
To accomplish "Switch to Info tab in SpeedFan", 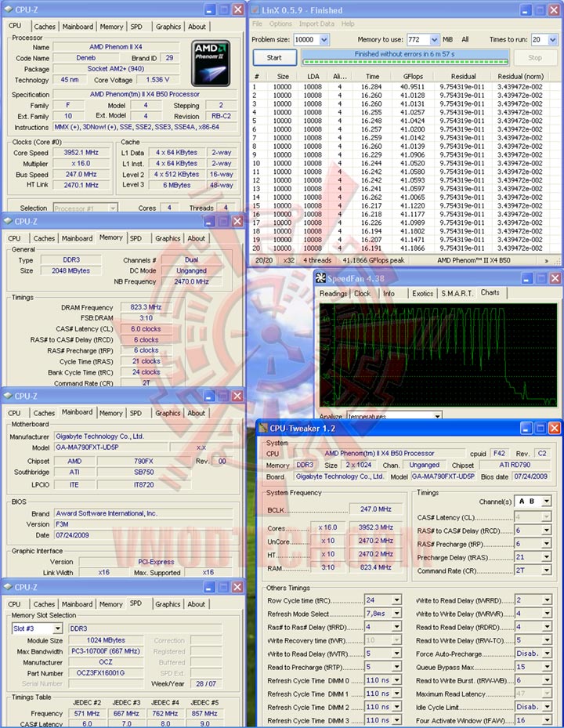I will click(x=389, y=293).
